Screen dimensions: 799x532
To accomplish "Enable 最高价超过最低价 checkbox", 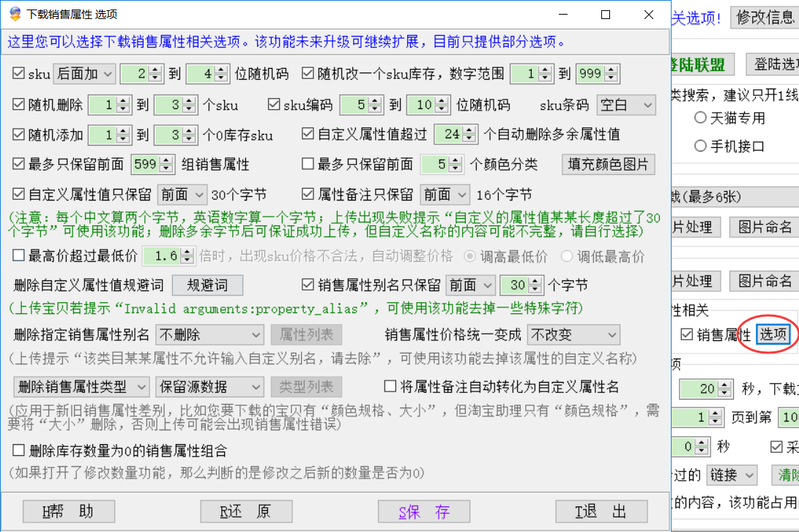I will click(19, 256).
